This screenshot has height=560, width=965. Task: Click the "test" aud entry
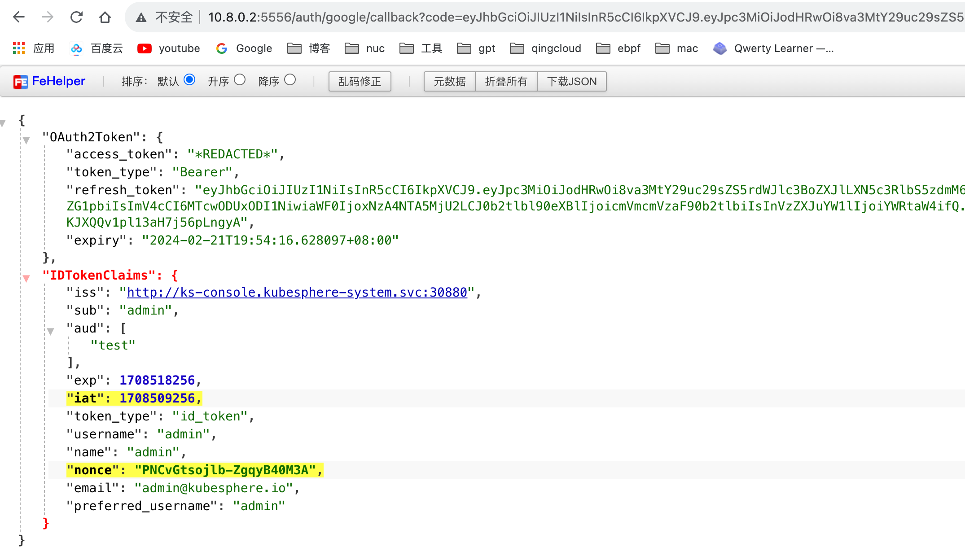click(113, 346)
